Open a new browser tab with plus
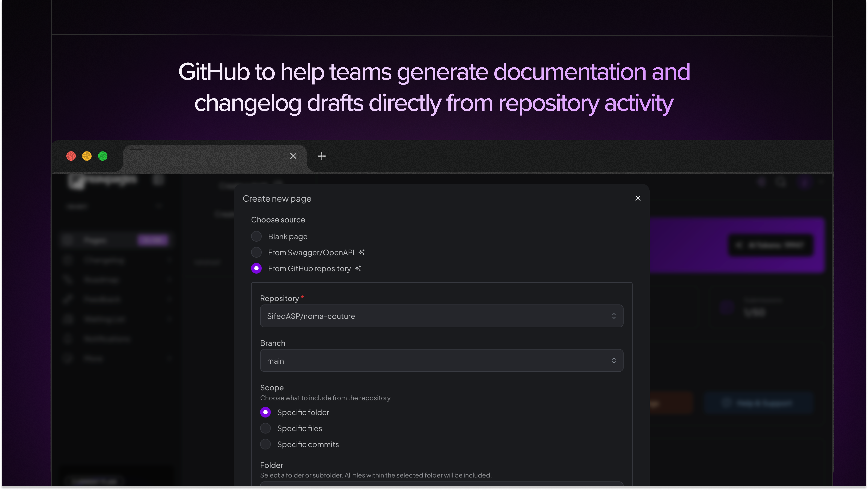This screenshot has height=490, width=868. tap(321, 156)
